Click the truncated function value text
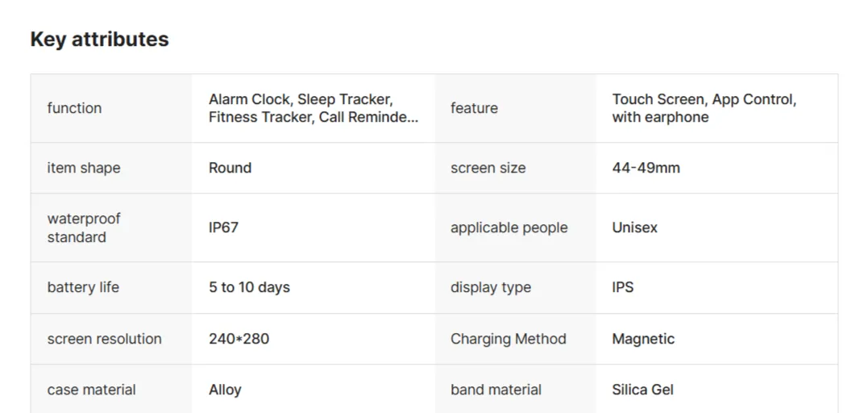 click(x=314, y=108)
